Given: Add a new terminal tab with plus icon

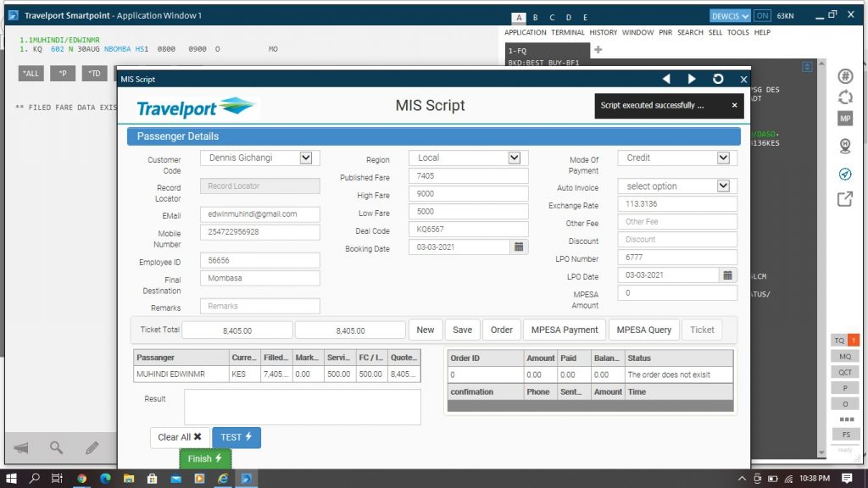Looking at the screenshot, I should [x=598, y=50].
